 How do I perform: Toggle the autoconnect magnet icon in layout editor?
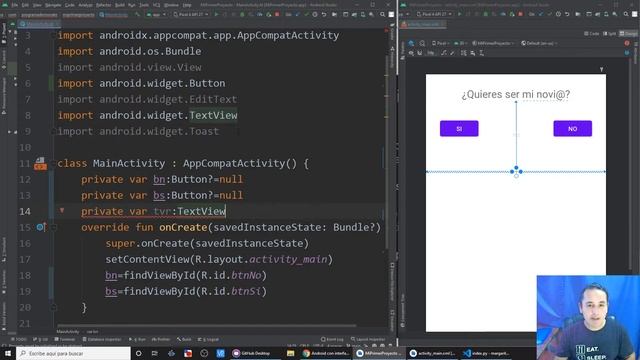pos(420,53)
